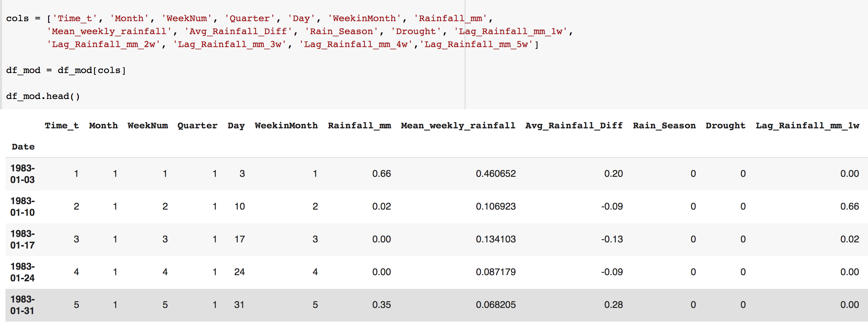This screenshot has height=325, width=868.
Task: Select the 1983-01-31 row label
Action: pyautogui.click(x=23, y=305)
